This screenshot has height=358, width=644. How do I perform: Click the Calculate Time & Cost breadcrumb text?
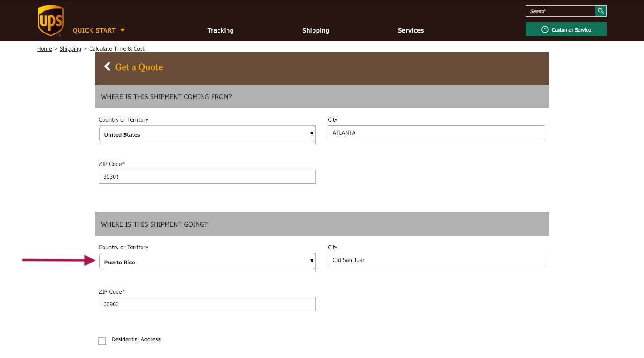click(117, 48)
